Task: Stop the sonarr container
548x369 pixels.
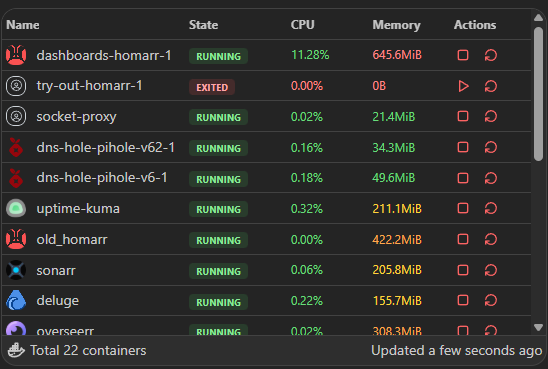Action: pyautogui.click(x=463, y=270)
